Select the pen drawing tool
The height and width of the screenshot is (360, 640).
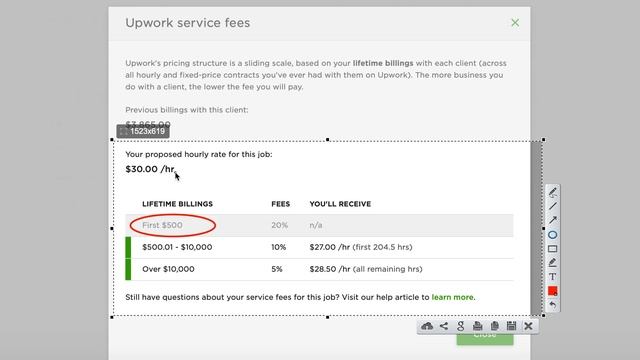(553, 192)
